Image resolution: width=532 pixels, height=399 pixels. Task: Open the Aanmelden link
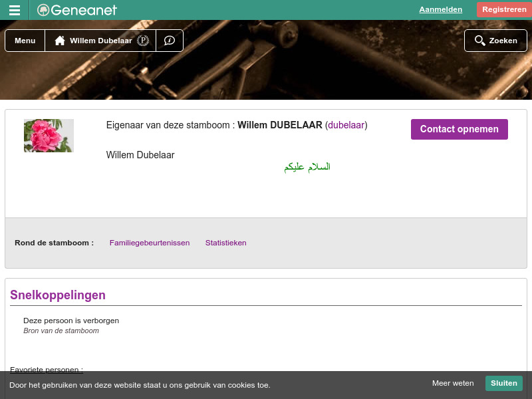[440, 9]
